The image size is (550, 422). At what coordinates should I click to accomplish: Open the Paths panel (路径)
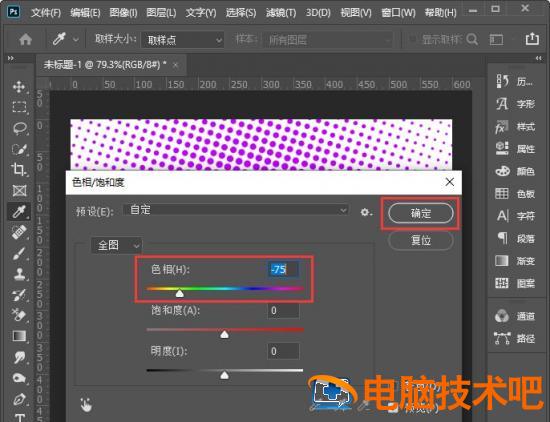515,339
